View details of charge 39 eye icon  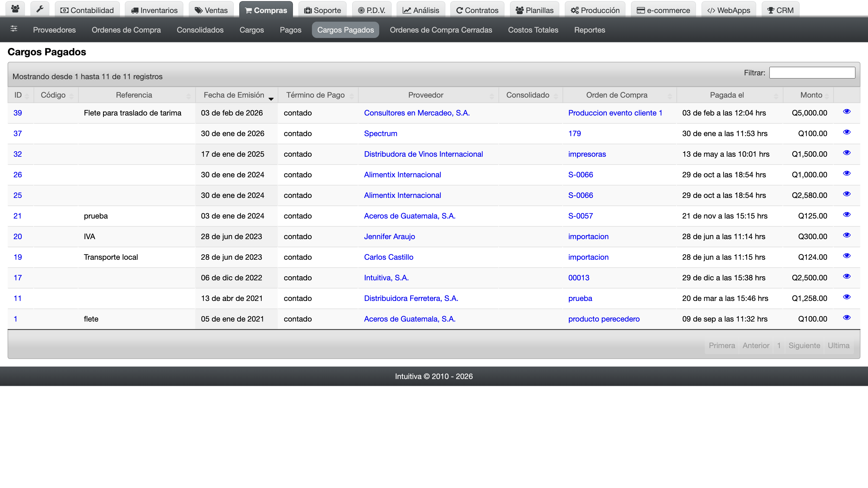pyautogui.click(x=847, y=111)
